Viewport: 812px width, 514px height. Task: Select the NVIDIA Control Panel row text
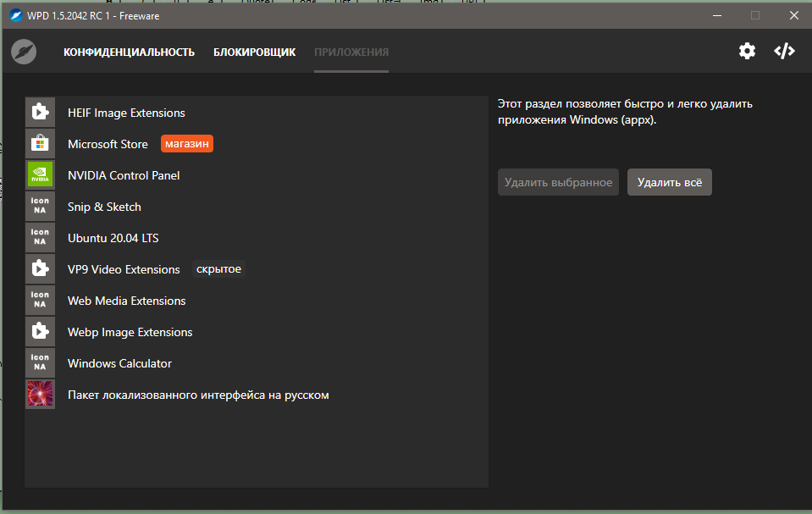click(124, 175)
